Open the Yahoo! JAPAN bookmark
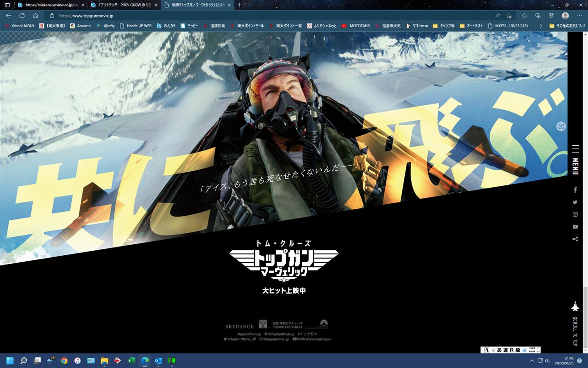 [x=19, y=26]
